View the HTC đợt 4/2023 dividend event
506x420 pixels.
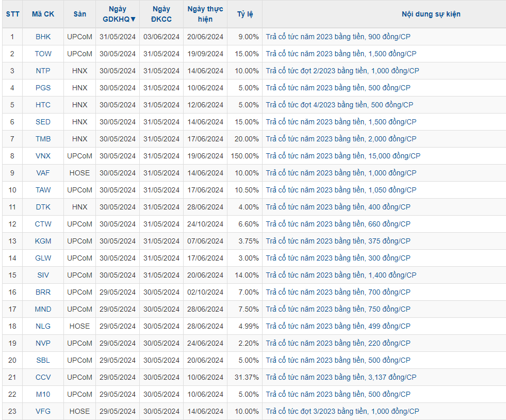339,105
